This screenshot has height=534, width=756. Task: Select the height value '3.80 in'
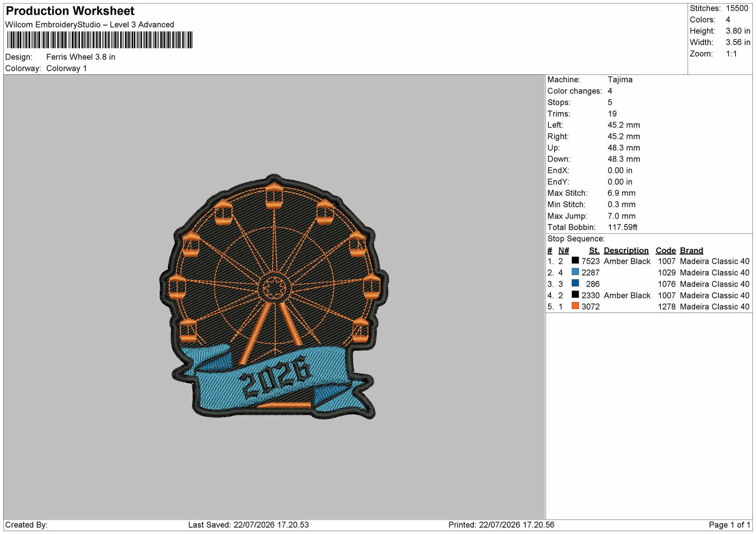[738, 31]
